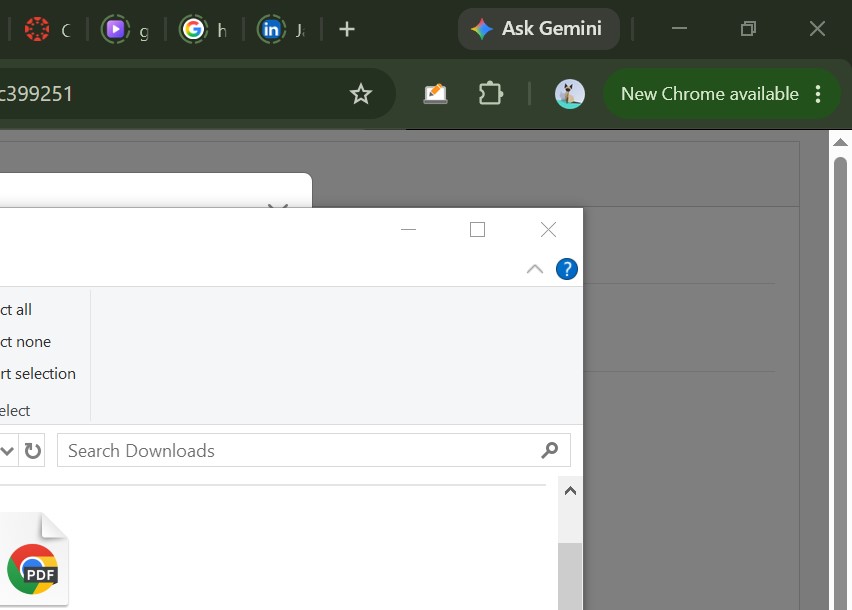This screenshot has height=610, width=852.
Task: Click the File Explorer help icon
Action: pyautogui.click(x=567, y=269)
